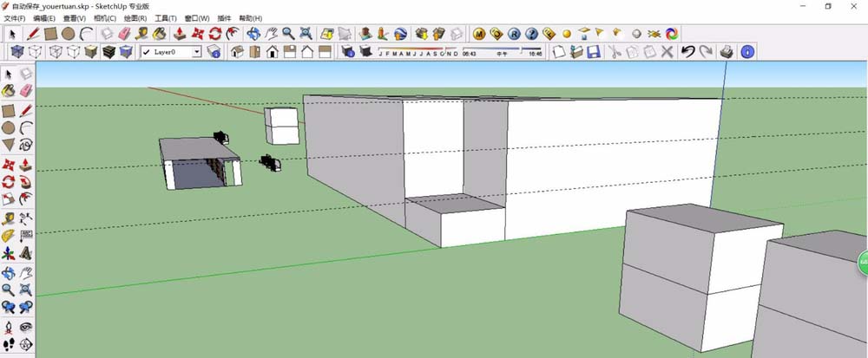
Task: Toggle the Layer0 visibility checkmark
Action: 146,52
